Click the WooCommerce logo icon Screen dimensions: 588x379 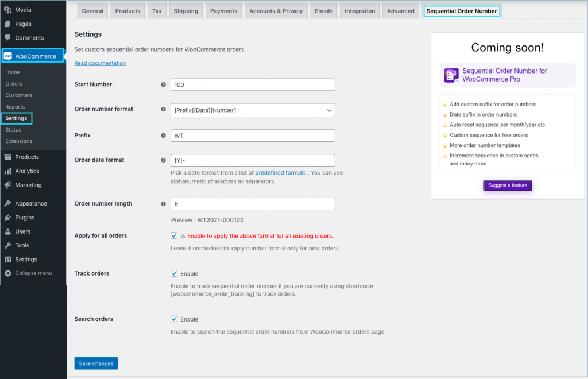pyautogui.click(x=8, y=56)
